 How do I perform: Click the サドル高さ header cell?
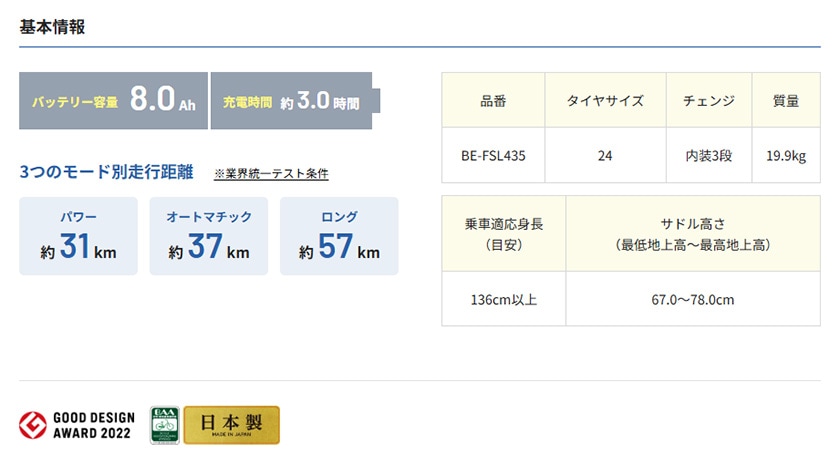[693, 234]
